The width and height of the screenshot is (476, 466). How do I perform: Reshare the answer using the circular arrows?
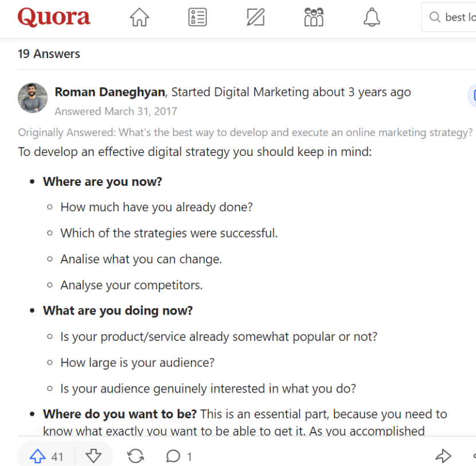click(135, 456)
